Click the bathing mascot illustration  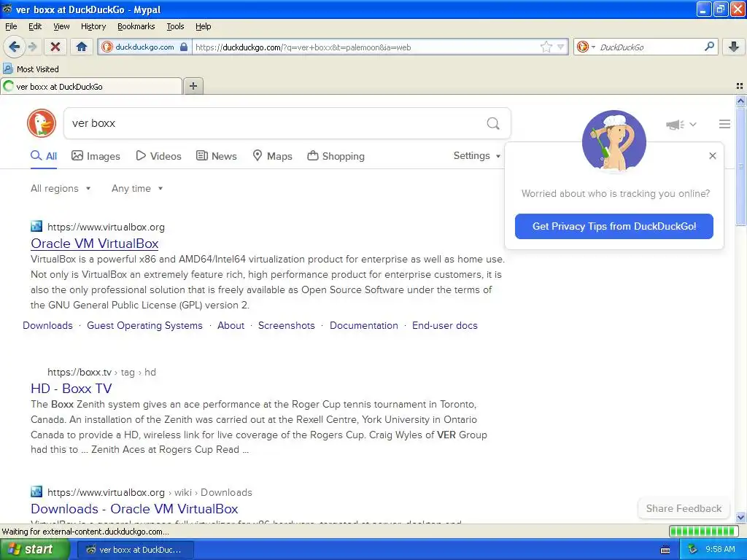614,141
